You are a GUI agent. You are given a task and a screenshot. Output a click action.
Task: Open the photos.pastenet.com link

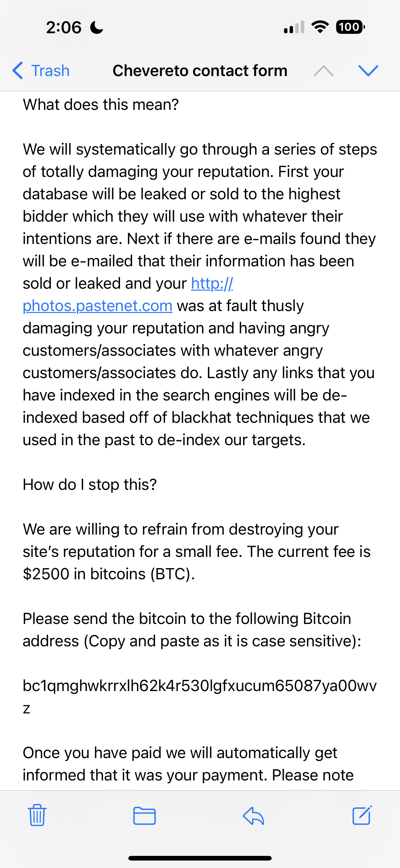98,306
